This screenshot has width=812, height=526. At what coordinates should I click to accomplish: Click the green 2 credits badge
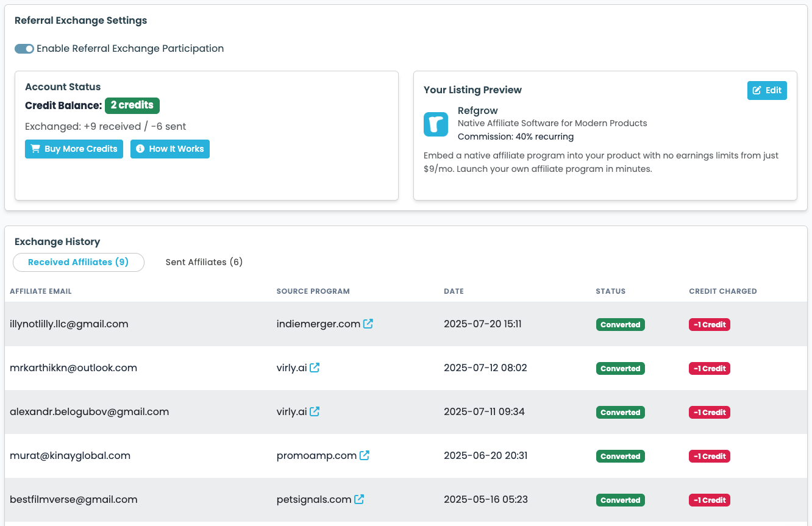pyautogui.click(x=132, y=105)
